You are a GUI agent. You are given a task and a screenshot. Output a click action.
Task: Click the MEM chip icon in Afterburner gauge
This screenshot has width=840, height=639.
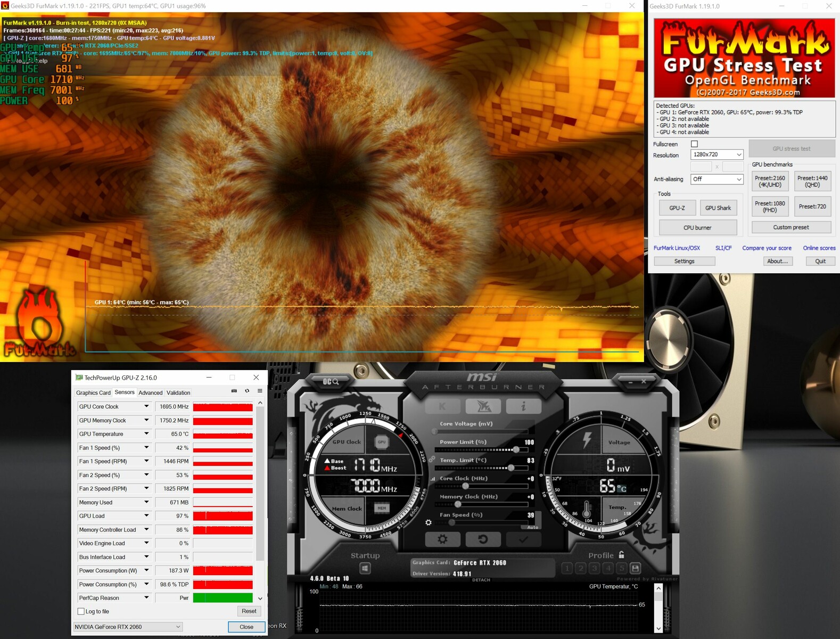coord(382,508)
